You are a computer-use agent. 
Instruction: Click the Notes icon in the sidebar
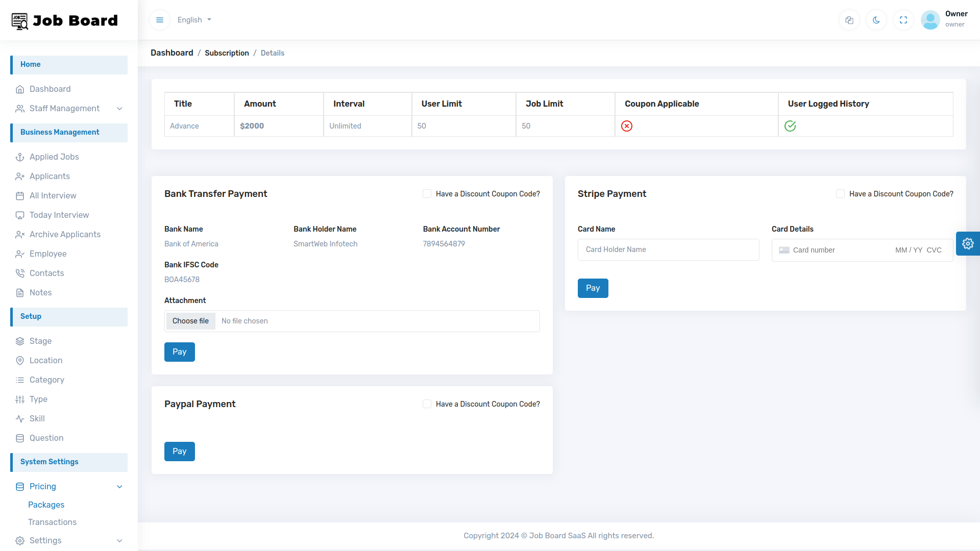point(19,292)
